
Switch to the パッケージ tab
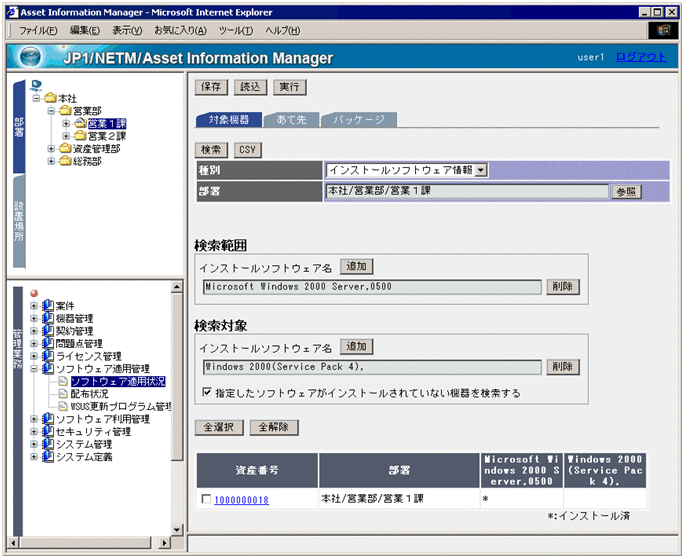coord(359,120)
